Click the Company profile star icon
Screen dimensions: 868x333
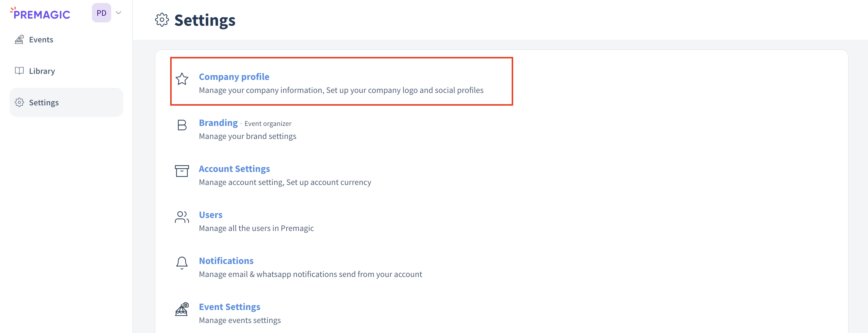(x=182, y=79)
